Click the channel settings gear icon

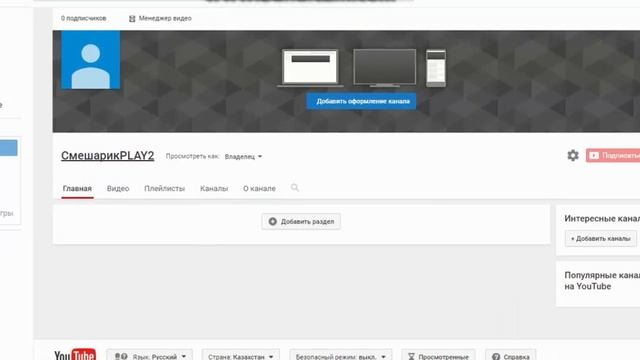573,156
